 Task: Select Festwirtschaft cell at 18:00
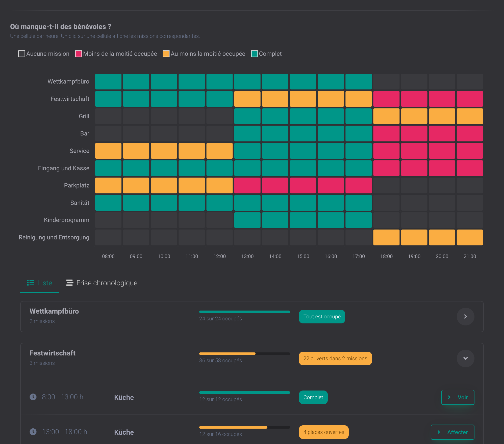click(386, 99)
